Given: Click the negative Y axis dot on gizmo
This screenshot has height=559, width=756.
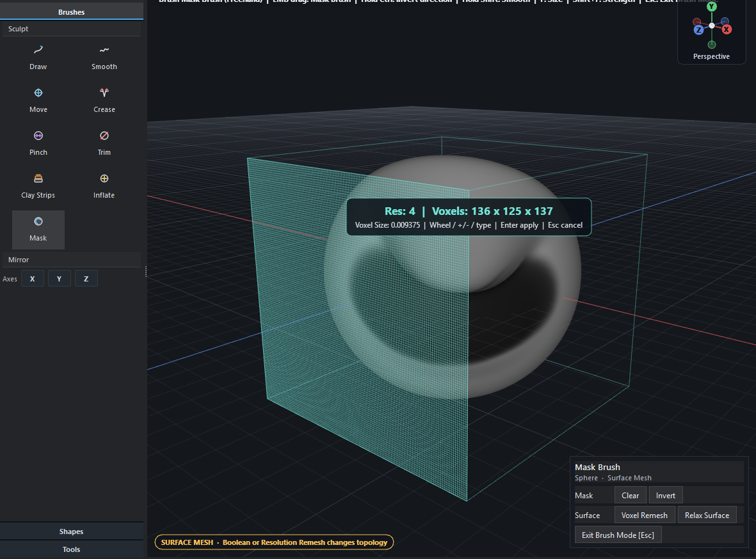Looking at the screenshot, I should [712, 45].
